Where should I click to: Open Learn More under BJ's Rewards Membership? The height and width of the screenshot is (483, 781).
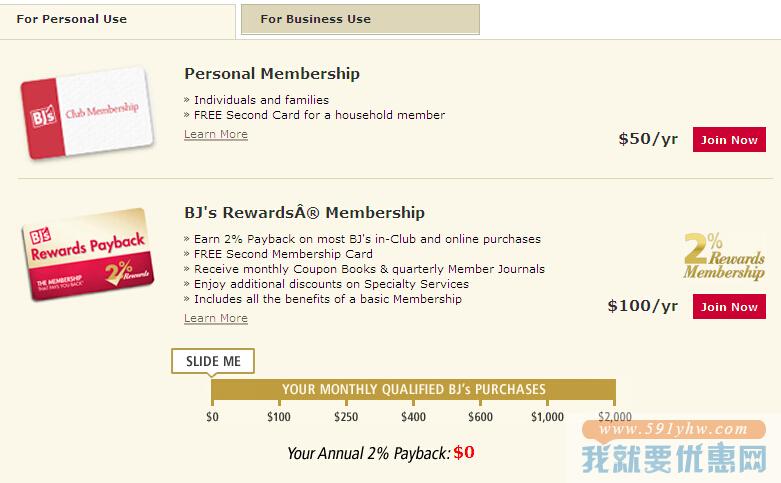click(216, 318)
